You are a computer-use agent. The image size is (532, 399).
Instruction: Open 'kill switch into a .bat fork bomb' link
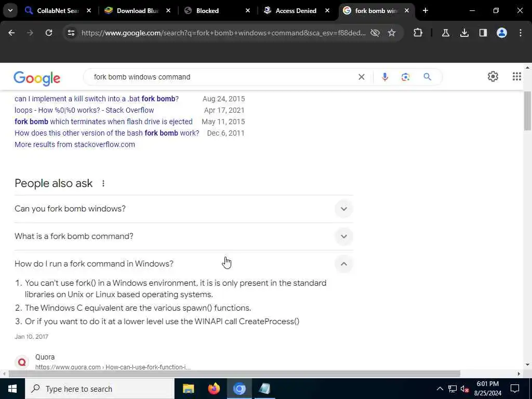pos(97,99)
